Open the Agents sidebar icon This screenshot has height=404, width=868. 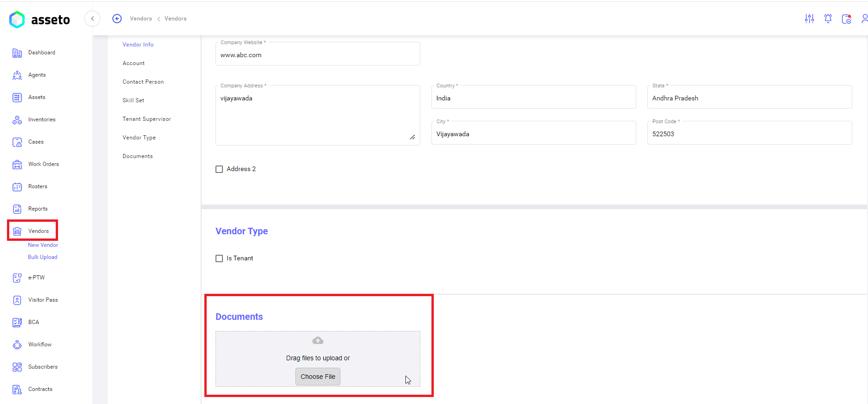tap(17, 75)
